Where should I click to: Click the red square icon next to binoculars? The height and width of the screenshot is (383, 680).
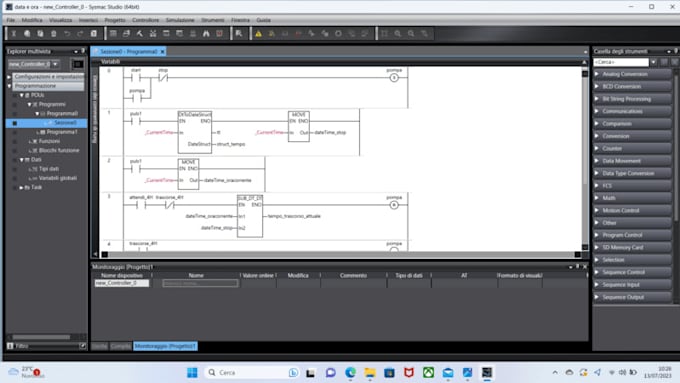pos(219,33)
